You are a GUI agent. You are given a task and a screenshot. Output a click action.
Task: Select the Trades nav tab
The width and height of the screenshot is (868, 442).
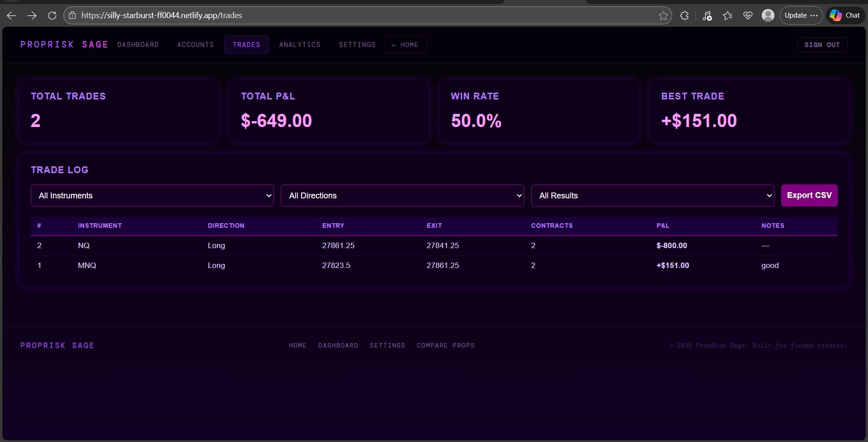pyautogui.click(x=246, y=45)
